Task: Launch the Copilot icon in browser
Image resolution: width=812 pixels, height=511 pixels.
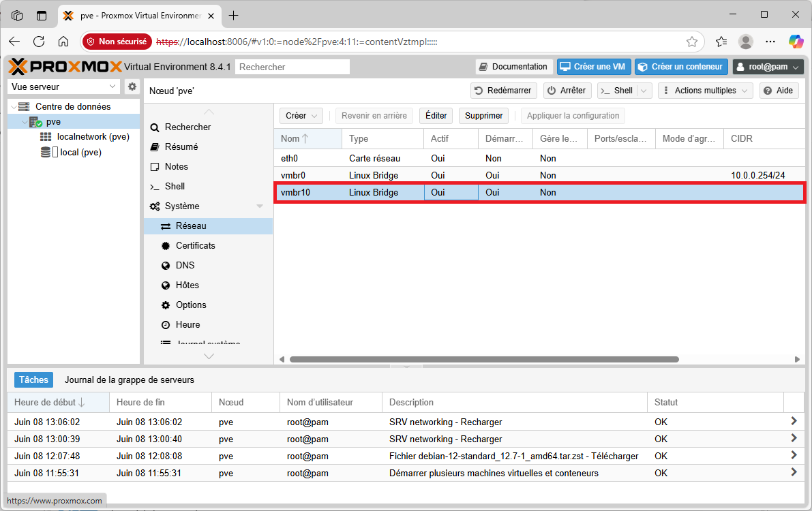Action: coord(796,42)
